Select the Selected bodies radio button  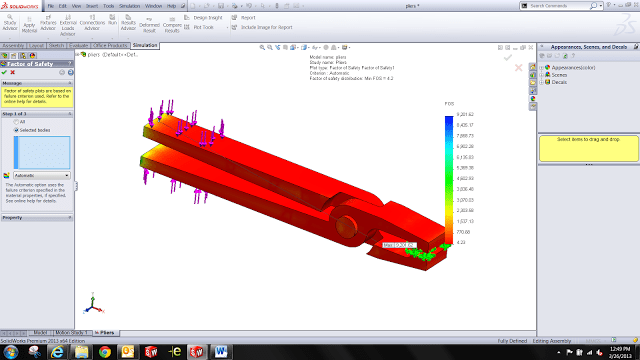point(16,130)
